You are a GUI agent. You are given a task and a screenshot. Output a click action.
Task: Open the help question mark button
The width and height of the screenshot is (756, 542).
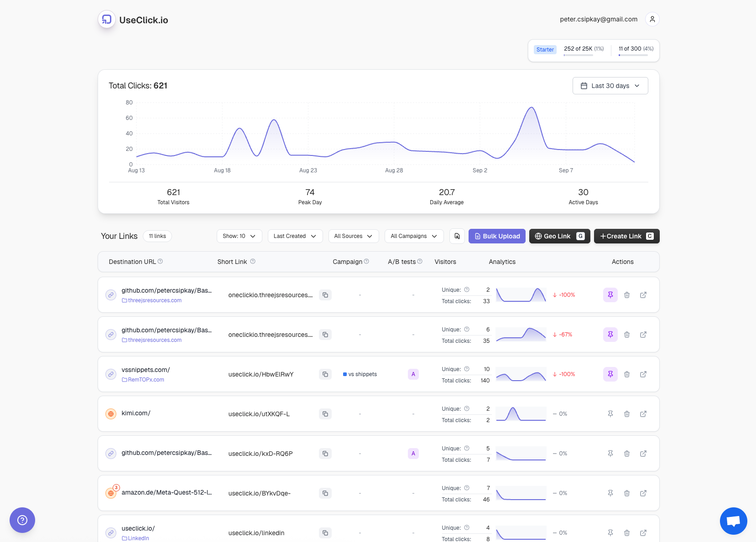point(22,520)
